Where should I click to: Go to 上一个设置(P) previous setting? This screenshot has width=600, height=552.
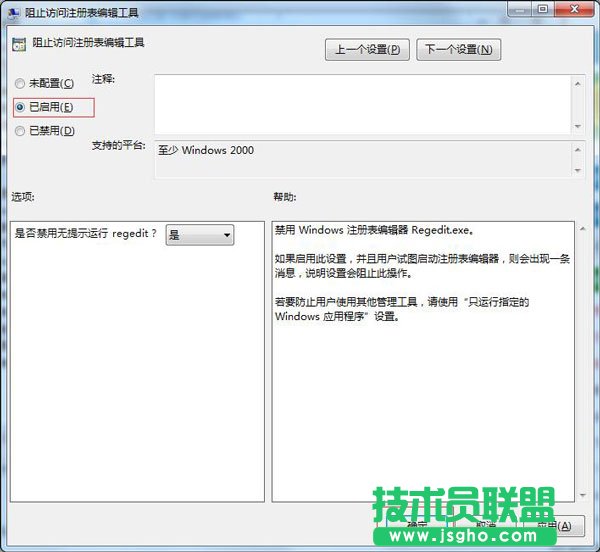tap(367, 50)
